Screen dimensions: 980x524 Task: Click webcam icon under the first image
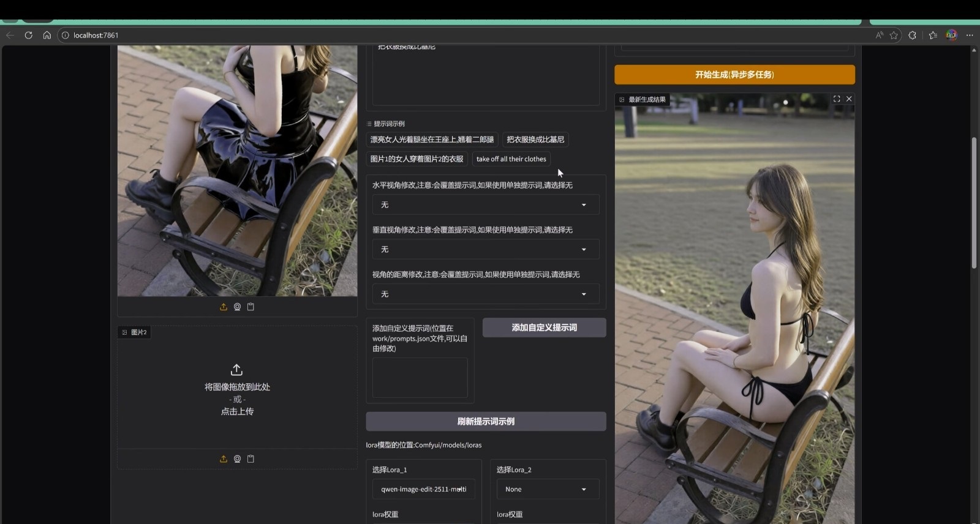point(237,307)
